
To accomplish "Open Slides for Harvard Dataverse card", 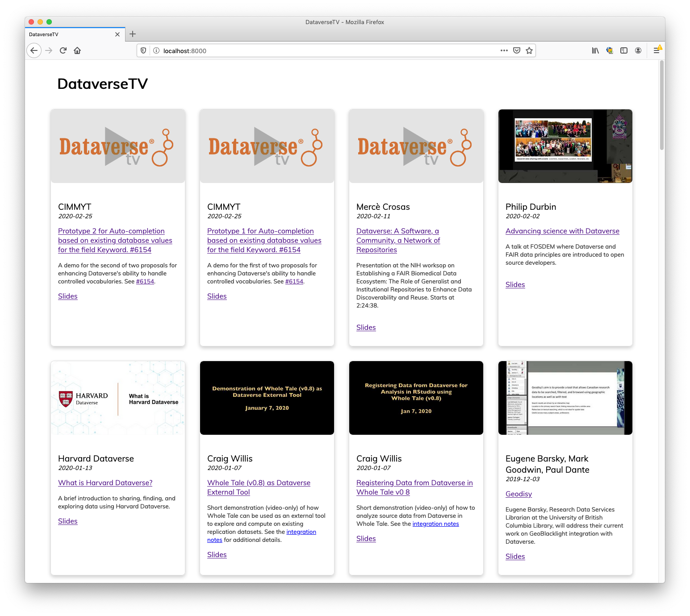I will (68, 521).
